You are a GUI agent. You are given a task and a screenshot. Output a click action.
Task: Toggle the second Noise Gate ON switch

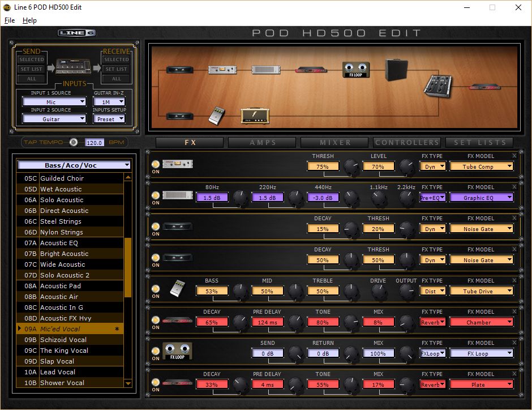click(x=156, y=258)
